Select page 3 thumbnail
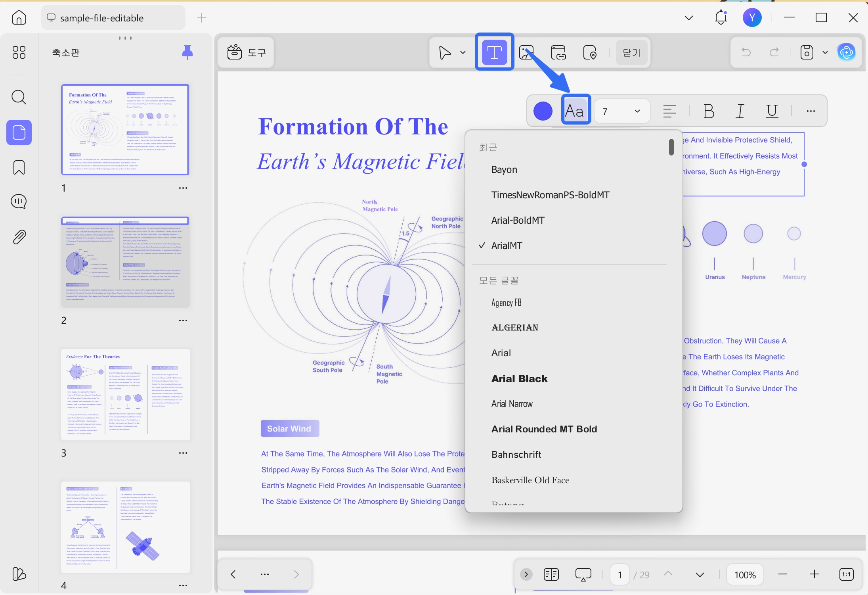This screenshot has height=595, width=868. pos(125,395)
